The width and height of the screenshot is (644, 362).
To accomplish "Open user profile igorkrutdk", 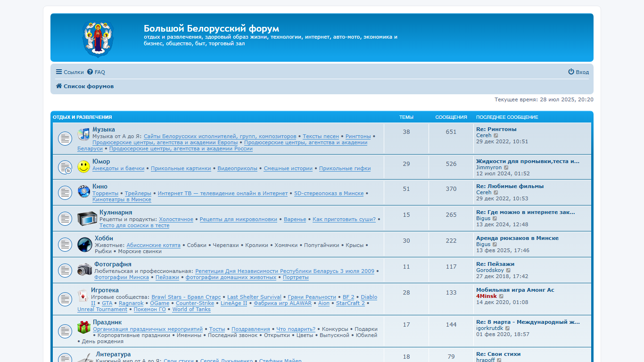I will pyautogui.click(x=490, y=328).
